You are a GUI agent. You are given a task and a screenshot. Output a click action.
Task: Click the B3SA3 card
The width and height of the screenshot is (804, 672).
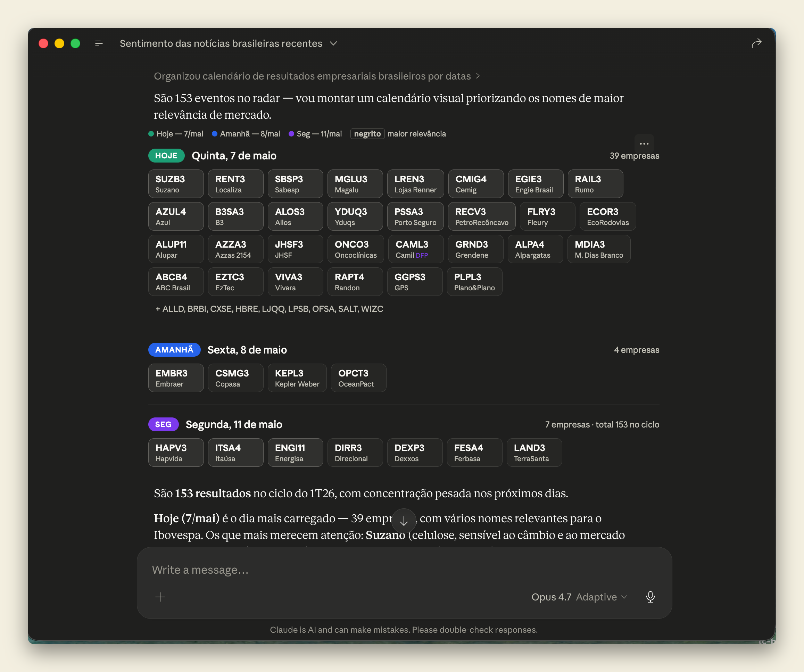(x=235, y=216)
